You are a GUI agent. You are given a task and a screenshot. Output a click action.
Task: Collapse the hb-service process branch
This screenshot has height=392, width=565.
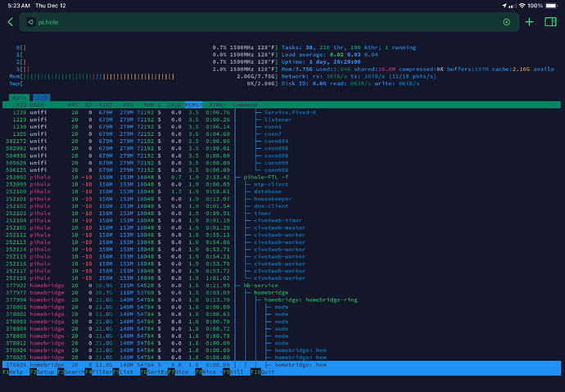point(260,285)
